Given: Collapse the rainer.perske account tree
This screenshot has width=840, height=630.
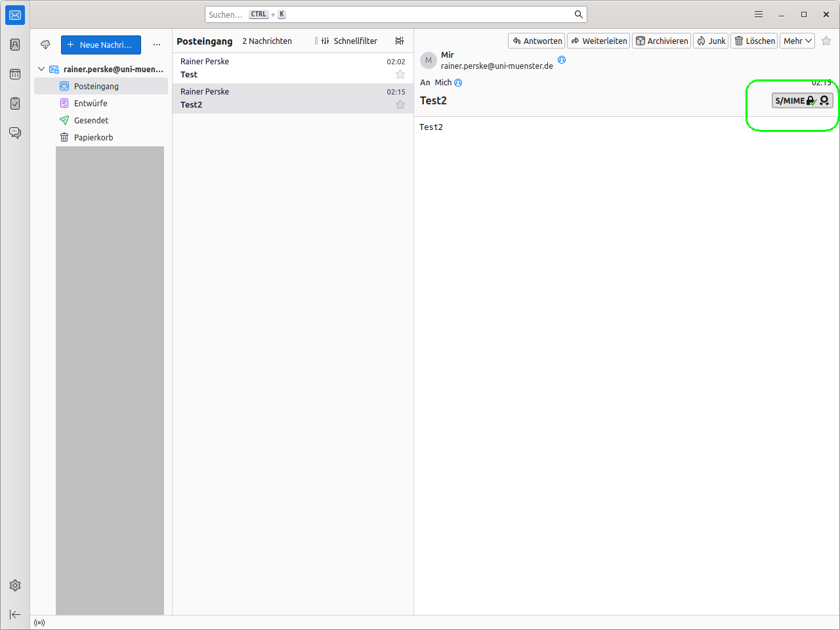Looking at the screenshot, I should 41,69.
